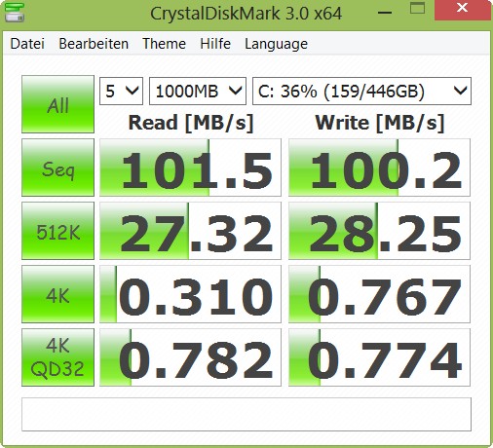The width and height of the screenshot is (493, 448).
Task: Click the Write [MB/s] column header
Action: (x=380, y=123)
